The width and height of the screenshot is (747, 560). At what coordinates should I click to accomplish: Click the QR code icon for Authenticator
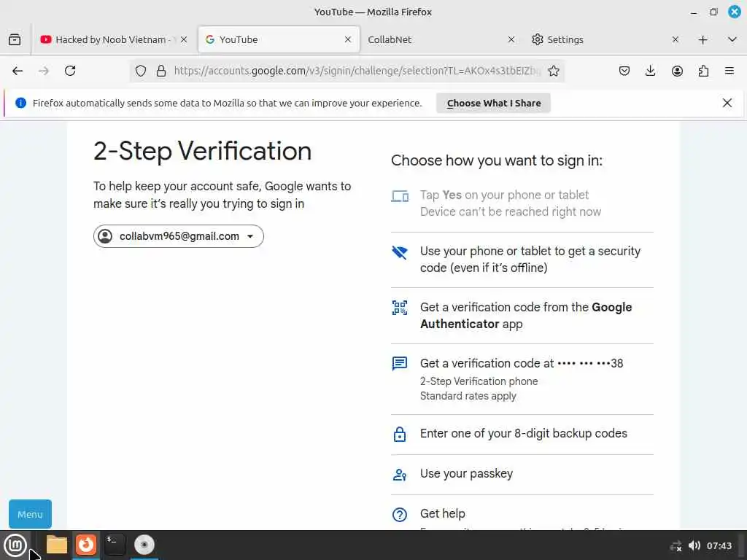tap(400, 308)
